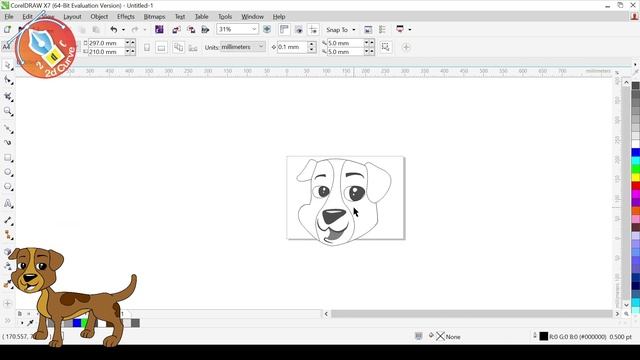Screen dimensions: 640x360
Task: Click the Export icon
Action: (191, 29)
